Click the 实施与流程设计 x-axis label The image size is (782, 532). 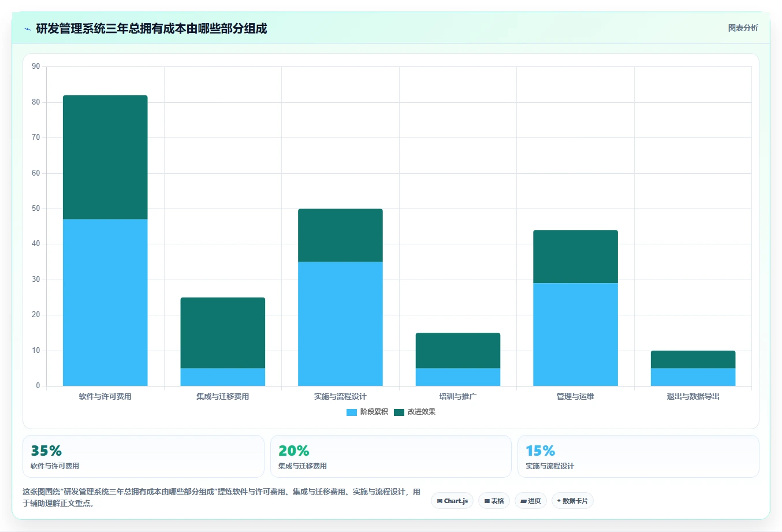[340, 396]
